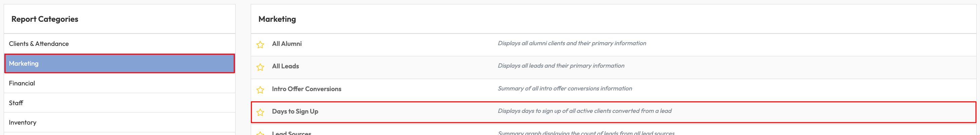Image resolution: width=980 pixels, height=135 pixels.
Task: Open the Clients & Attendance category
Action: [39, 44]
